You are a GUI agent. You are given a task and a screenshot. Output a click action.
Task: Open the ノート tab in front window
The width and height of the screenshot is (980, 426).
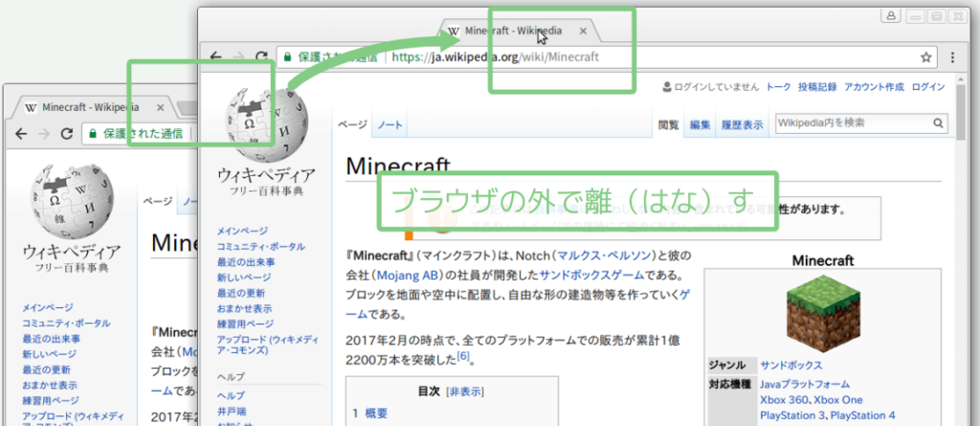(390, 125)
